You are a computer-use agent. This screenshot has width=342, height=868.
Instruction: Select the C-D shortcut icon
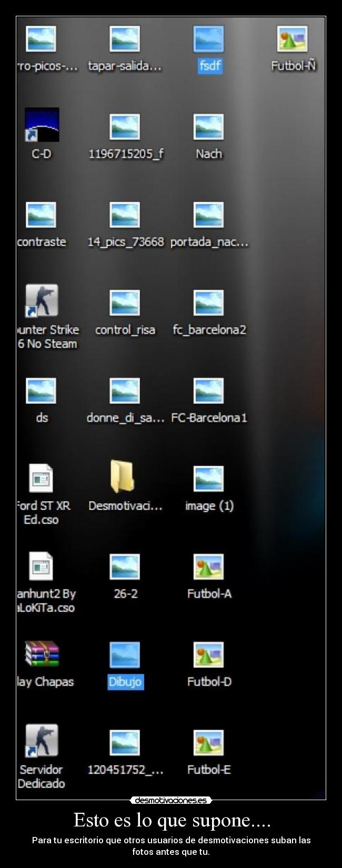click(x=42, y=125)
